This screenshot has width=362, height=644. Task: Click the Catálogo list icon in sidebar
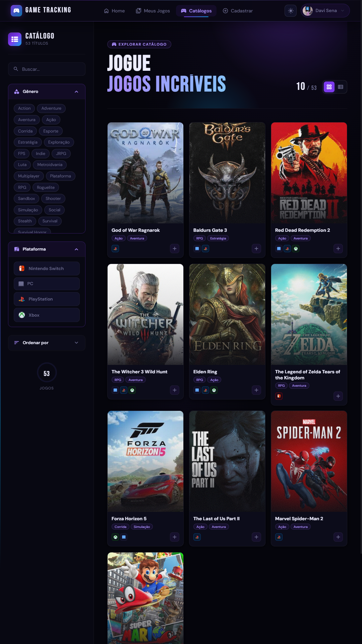(x=15, y=39)
